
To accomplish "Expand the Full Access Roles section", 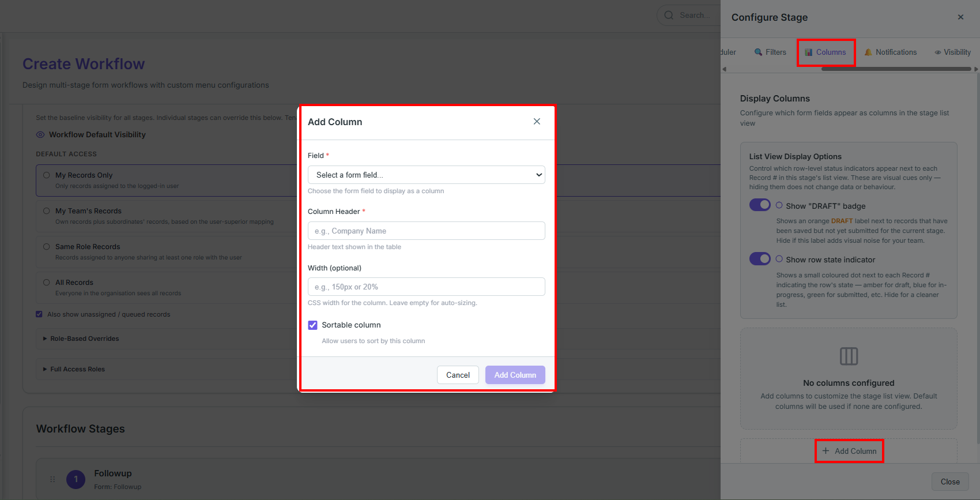I will [74, 369].
